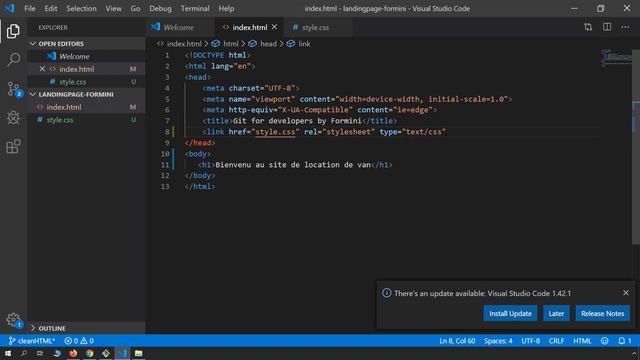Click the VS Code taskbar icon
The height and width of the screenshot is (360, 640).
(122, 353)
